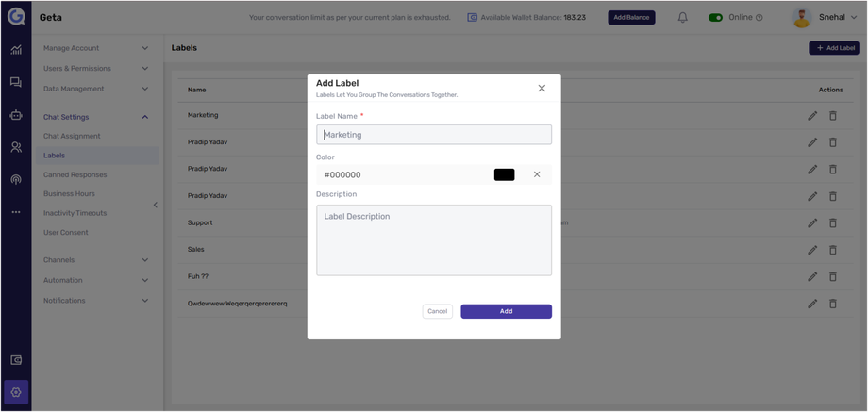Click the Label Name input field
The width and height of the screenshot is (868, 412).
434,135
